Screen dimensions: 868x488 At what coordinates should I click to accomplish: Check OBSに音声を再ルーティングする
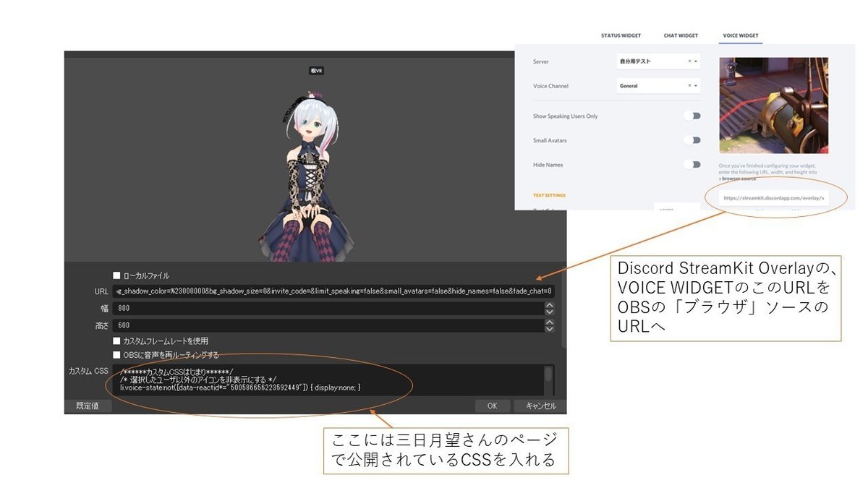pyautogui.click(x=116, y=354)
